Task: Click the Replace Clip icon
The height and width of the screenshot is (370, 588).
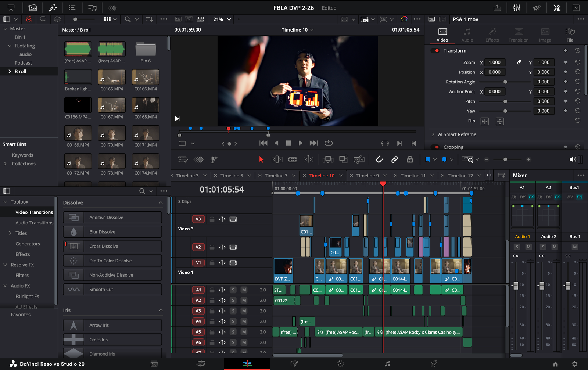Action: (359, 159)
